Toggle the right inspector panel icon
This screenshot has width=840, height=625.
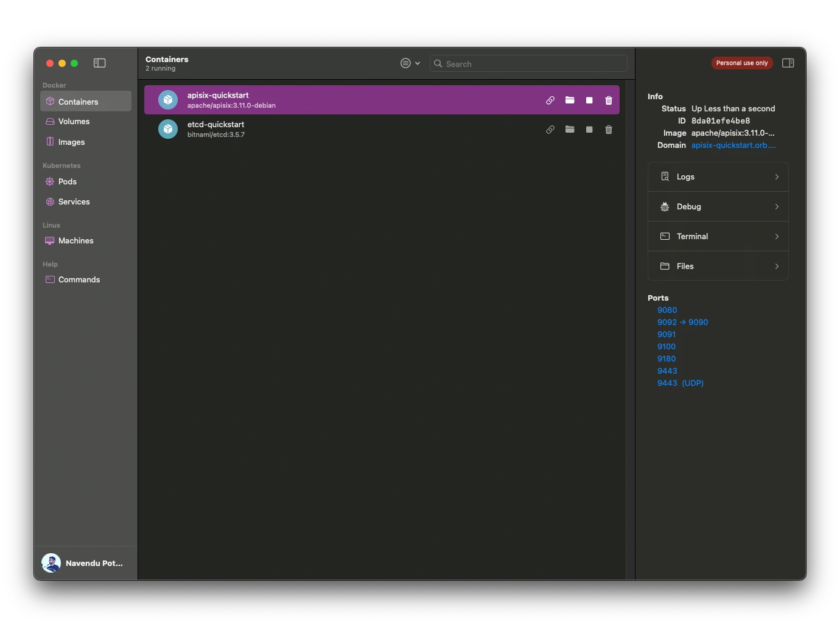coord(788,63)
